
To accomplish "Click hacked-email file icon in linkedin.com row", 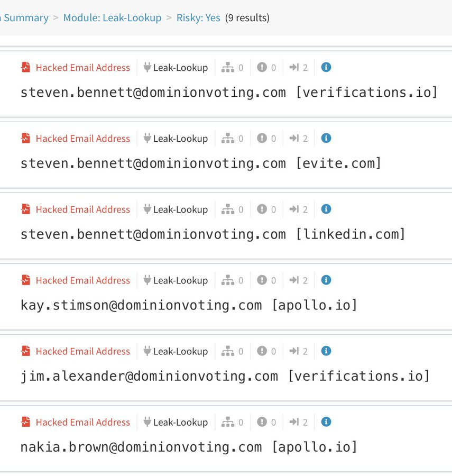I will pos(26,209).
